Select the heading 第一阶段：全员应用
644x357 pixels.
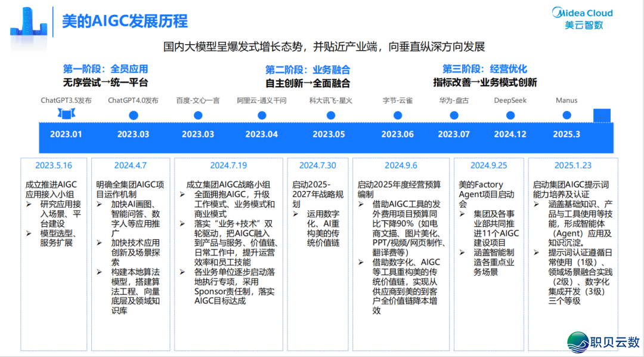pos(105,69)
